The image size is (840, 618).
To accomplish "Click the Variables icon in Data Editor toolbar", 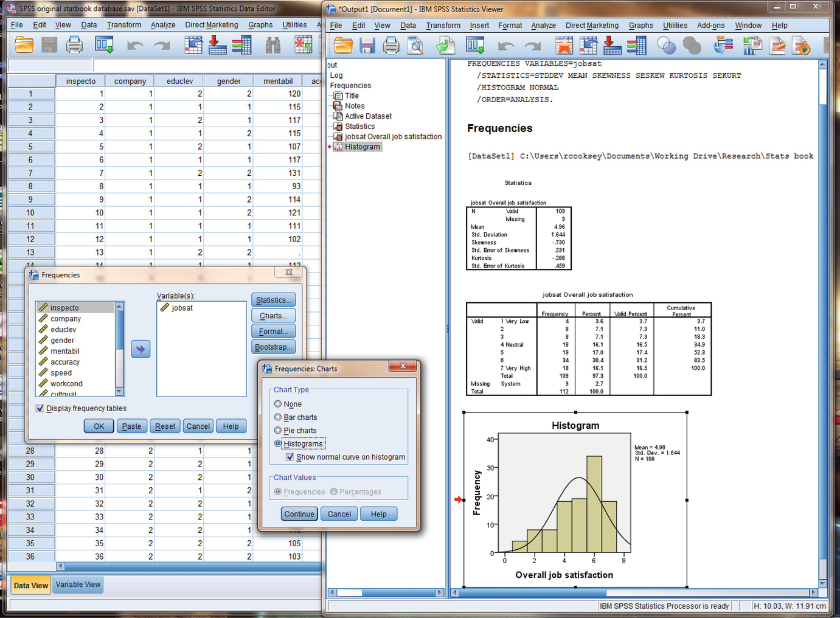I will coord(241,45).
